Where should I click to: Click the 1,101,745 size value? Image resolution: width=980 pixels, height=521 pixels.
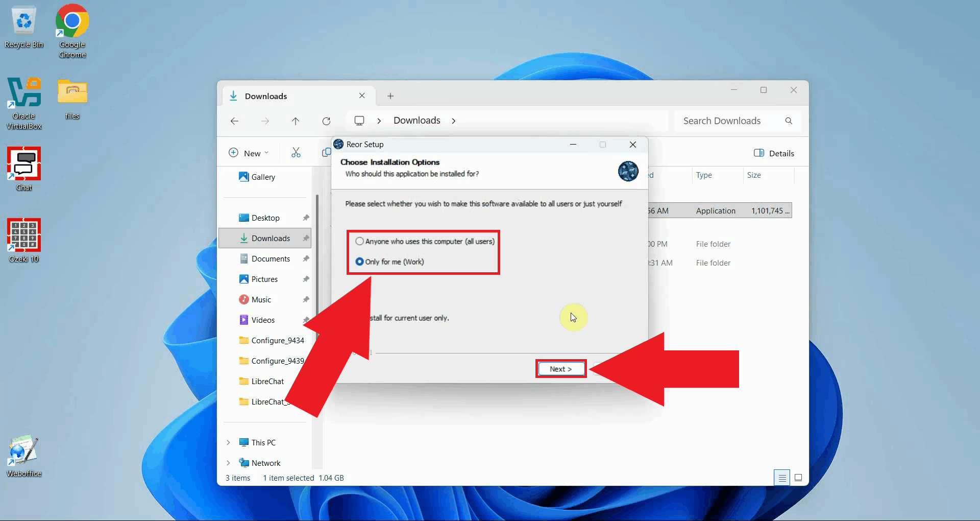tap(770, 210)
